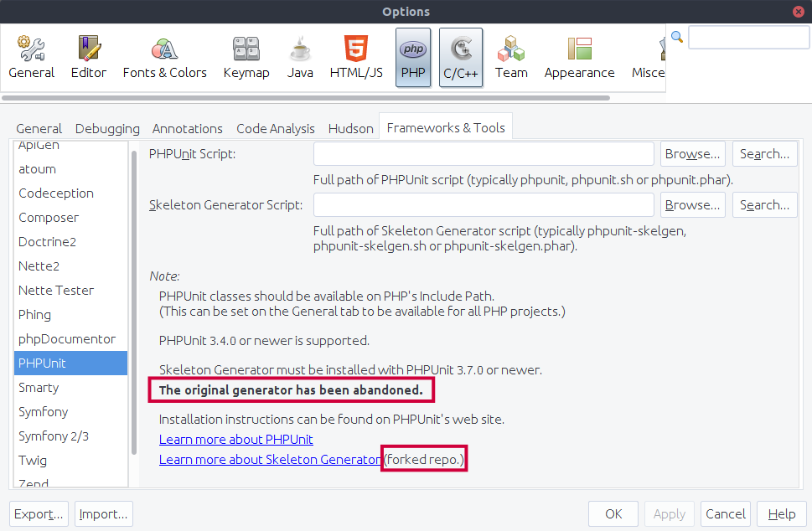Select Phing in the frameworks list
The height and width of the screenshot is (531, 812).
(x=70, y=315)
